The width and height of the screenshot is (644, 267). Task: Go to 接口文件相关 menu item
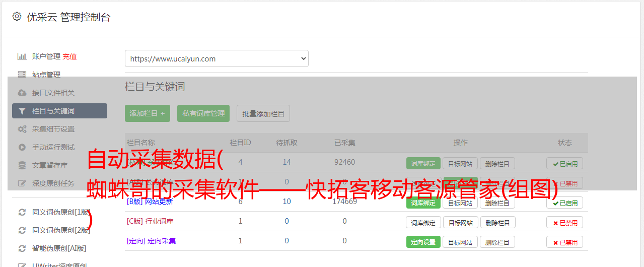(x=53, y=93)
